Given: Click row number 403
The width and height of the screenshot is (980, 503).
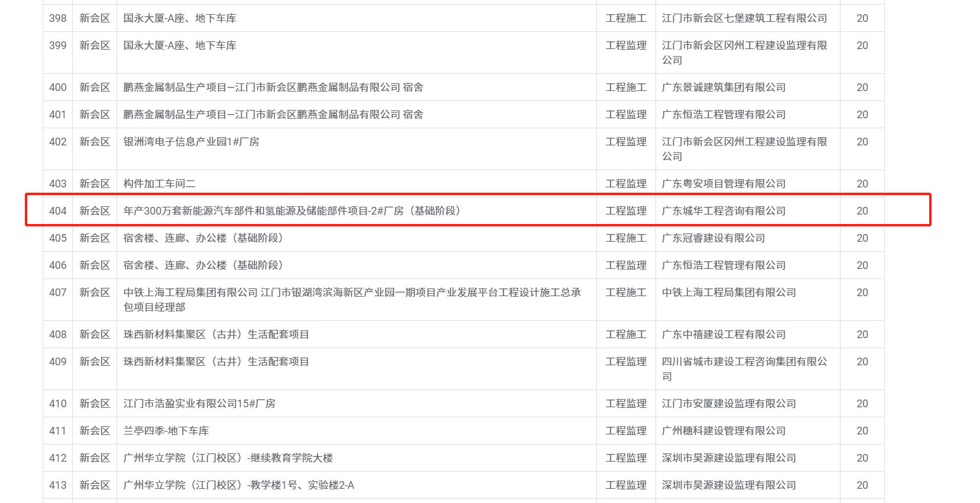Looking at the screenshot, I should click(x=58, y=184).
